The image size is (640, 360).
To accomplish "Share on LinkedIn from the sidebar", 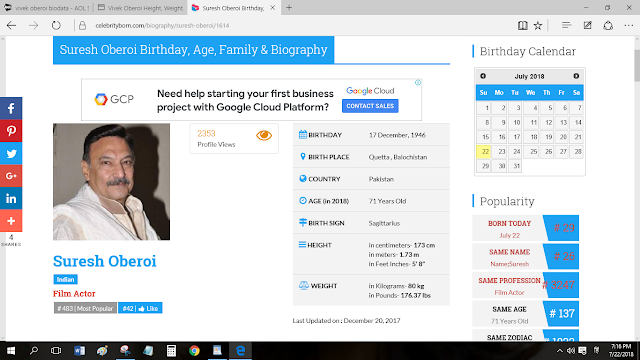I will [11, 198].
